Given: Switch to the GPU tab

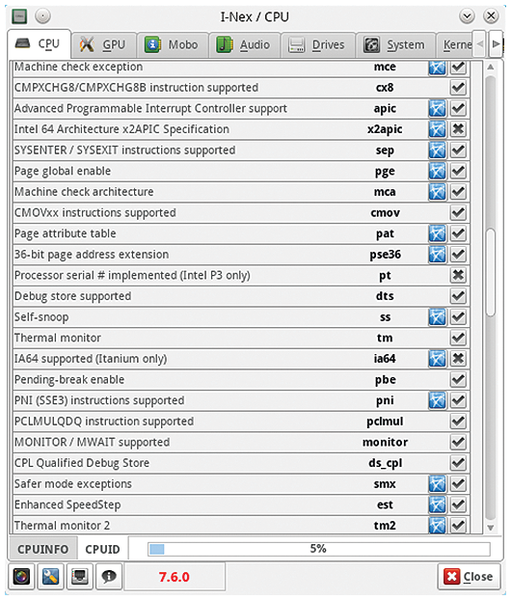Looking at the screenshot, I should pos(103,45).
